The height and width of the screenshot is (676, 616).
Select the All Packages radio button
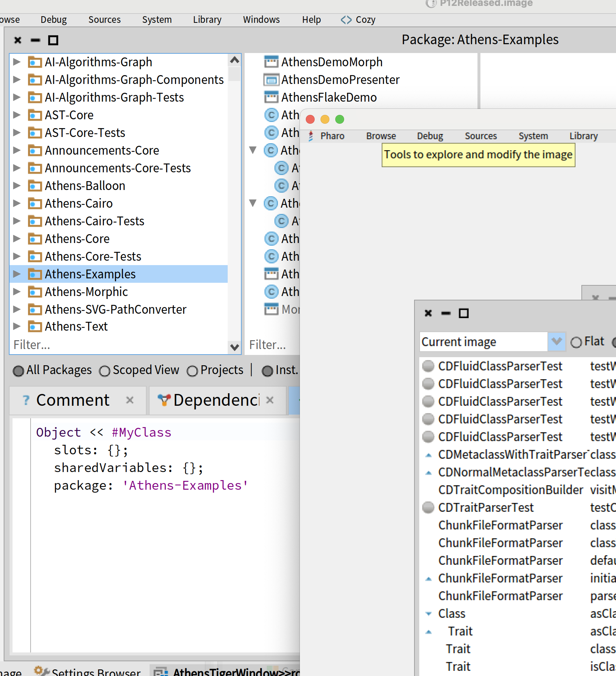click(x=18, y=371)
